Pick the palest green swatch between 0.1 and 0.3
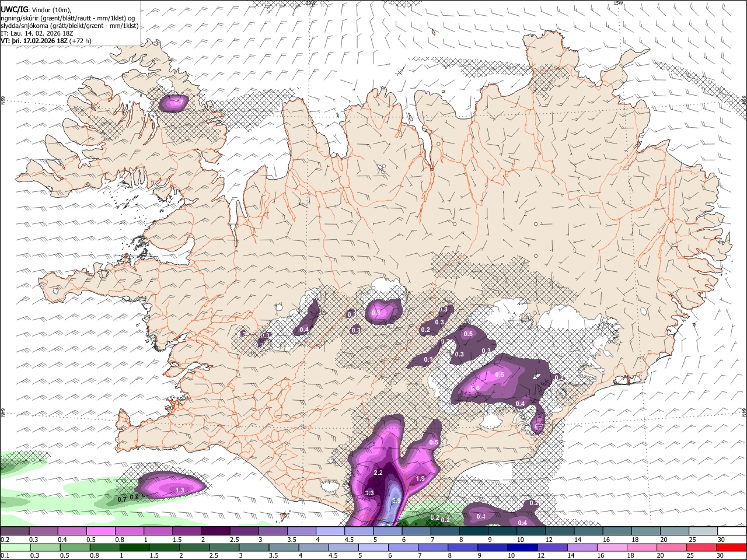 (15, 548)
